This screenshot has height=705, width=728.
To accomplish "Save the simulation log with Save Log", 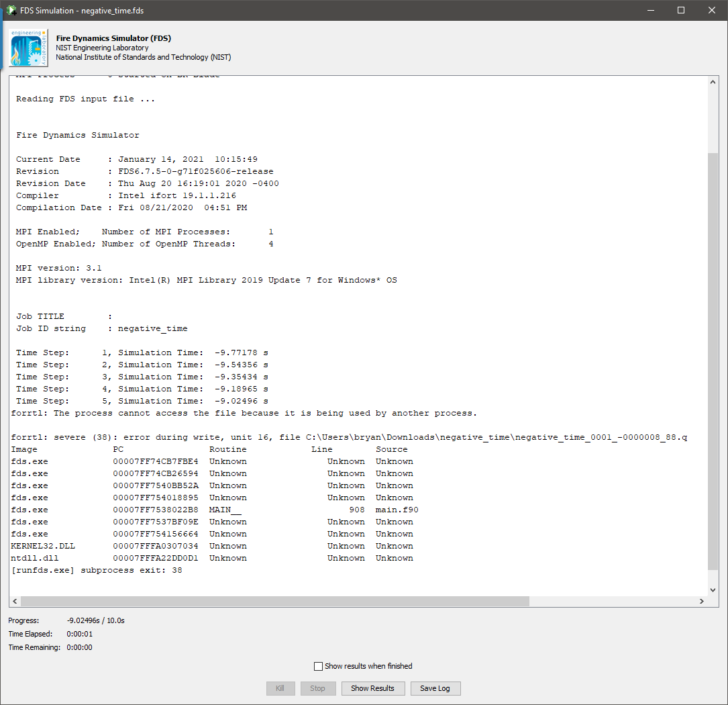I will [x=435, y=688].
